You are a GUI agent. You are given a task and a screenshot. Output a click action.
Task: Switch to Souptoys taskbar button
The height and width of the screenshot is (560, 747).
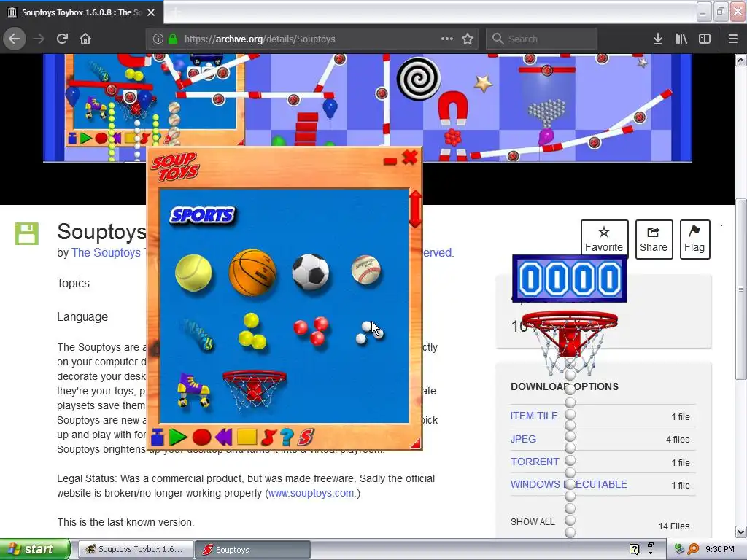253,550
